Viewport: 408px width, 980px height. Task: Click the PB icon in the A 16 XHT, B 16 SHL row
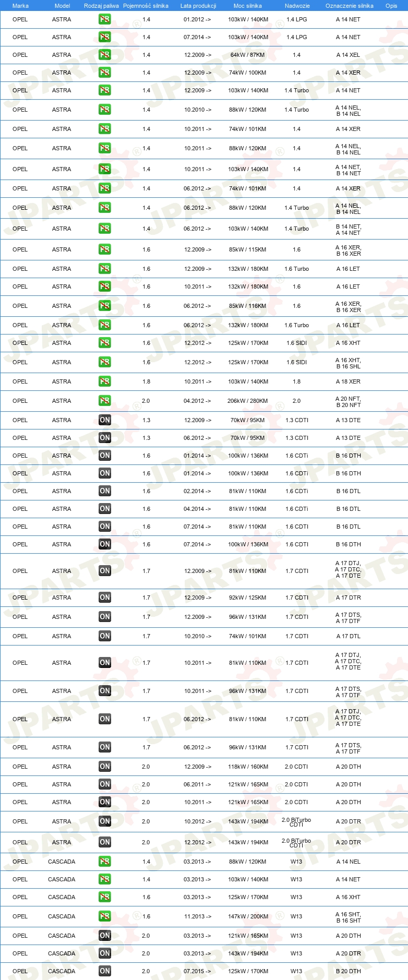point(105,362)
